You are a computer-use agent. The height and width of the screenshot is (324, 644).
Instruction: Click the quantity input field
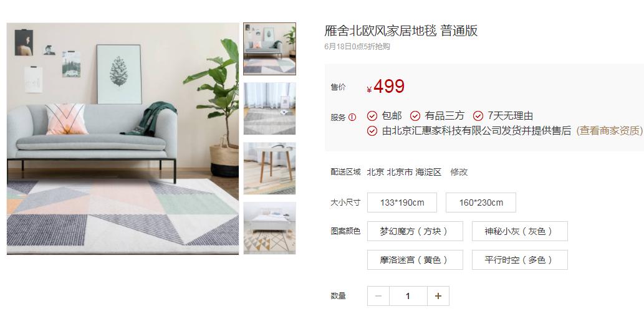[408, 296]
